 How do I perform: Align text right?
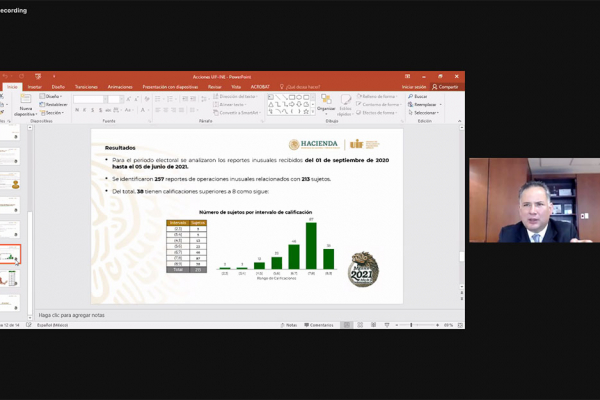point(173,110)
